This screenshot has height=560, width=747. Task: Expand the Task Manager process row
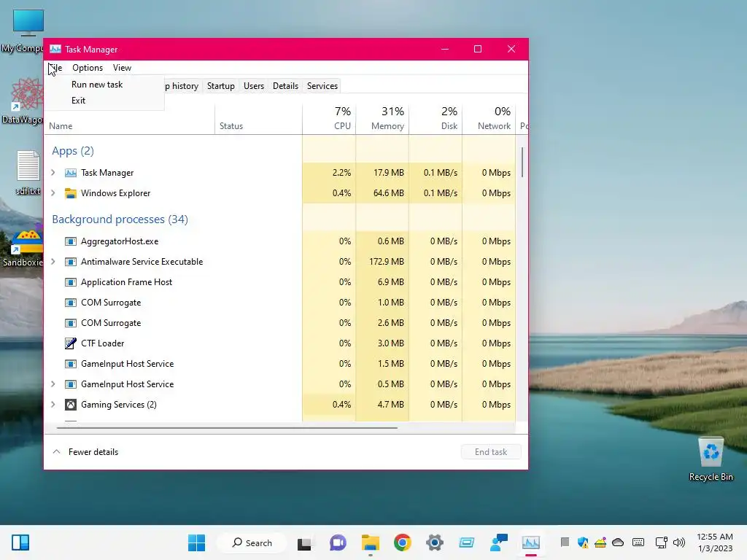tap(53, 173)
